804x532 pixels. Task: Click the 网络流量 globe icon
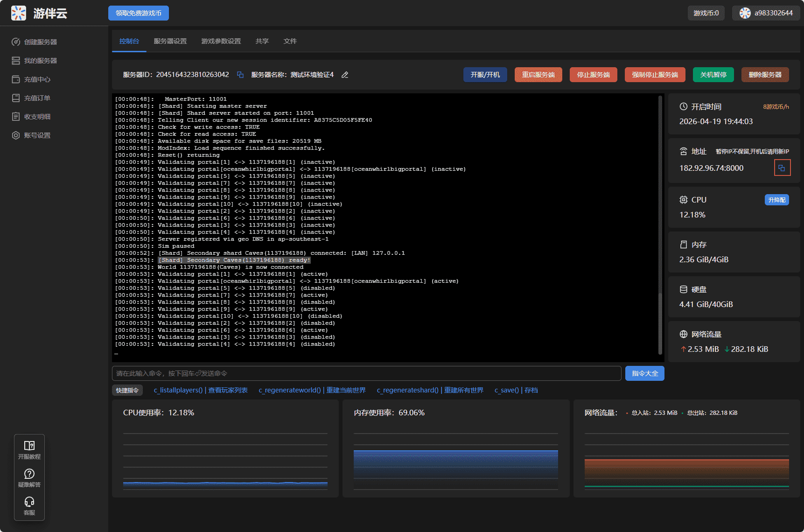coord(684,334)
